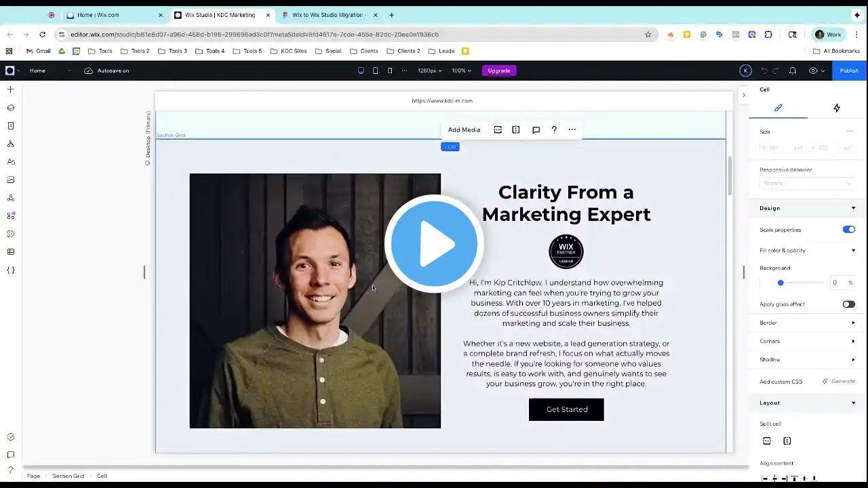Screen dimensions: 868x488
Task: Split cell into rows in Layout section
Action: click(x=767, y=441)
